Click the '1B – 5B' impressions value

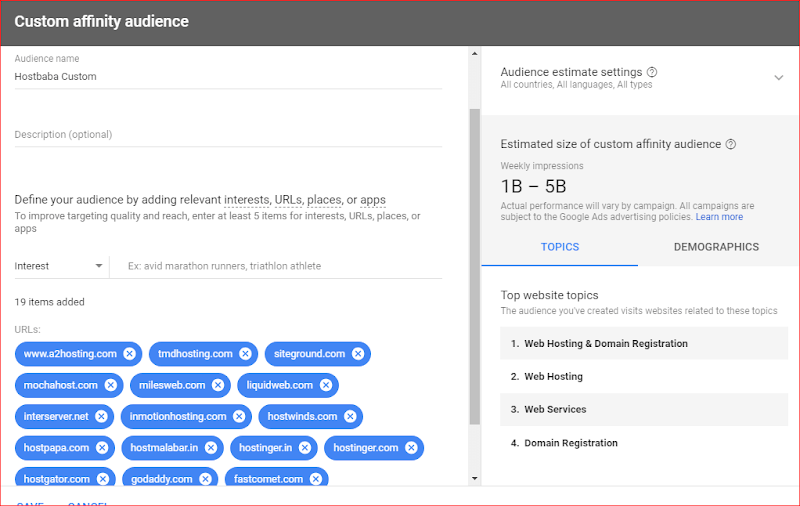click(x=533, y=186)
